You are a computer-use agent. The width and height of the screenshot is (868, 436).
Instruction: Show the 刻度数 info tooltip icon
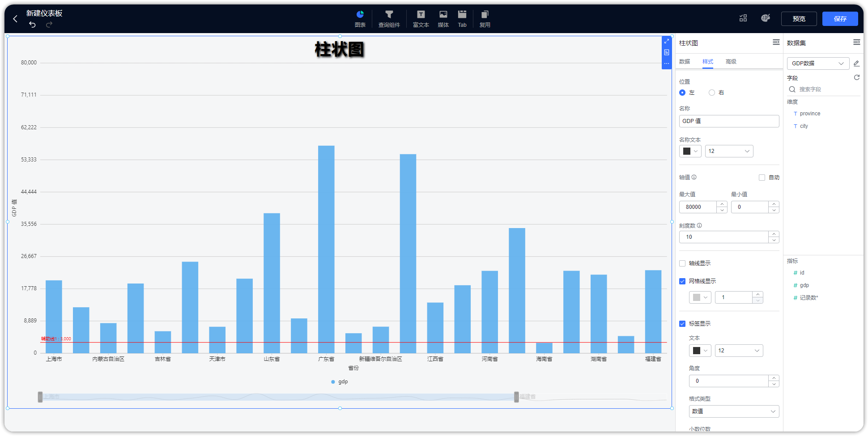tap(699, 225)
